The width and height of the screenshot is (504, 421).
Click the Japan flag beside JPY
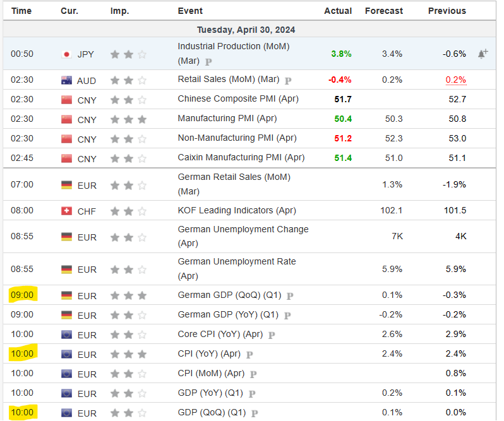[x=66, y=55]
